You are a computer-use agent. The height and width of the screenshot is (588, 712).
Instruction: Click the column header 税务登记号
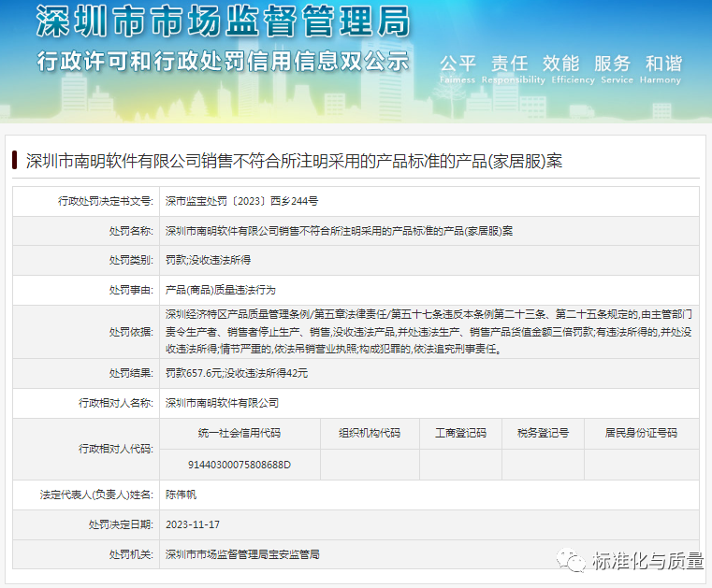(x=543, y=433)
